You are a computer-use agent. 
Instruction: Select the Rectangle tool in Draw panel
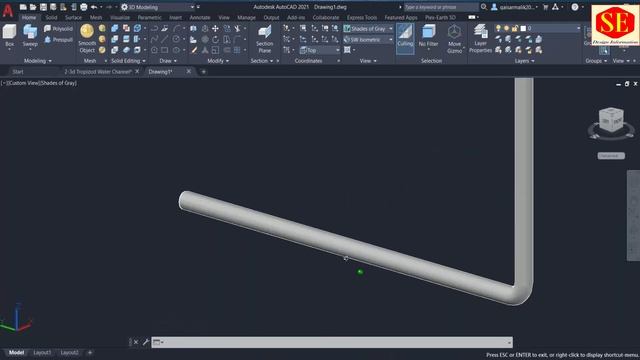[x=164, y=50]
